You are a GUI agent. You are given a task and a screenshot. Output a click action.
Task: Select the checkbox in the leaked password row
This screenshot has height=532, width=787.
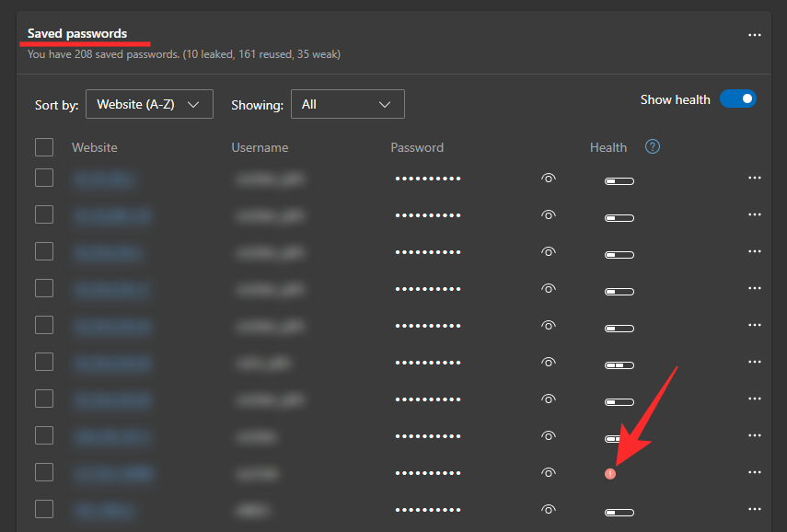click(44, 473)
